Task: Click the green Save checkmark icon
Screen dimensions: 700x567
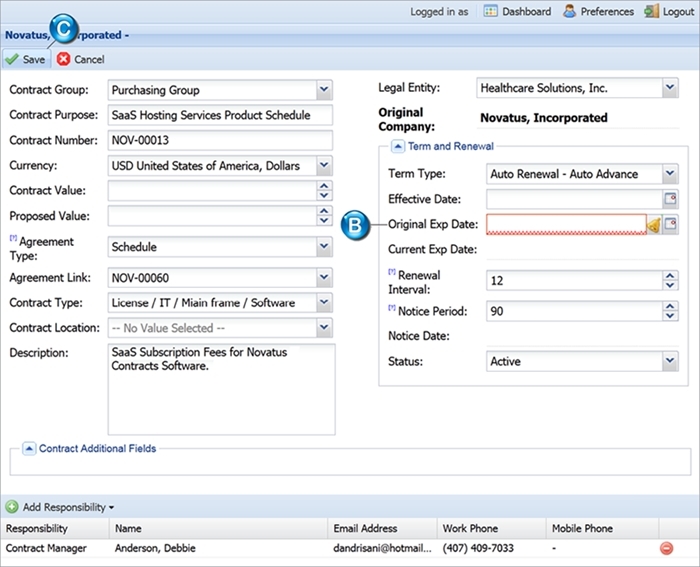Action: pos(12,59)
